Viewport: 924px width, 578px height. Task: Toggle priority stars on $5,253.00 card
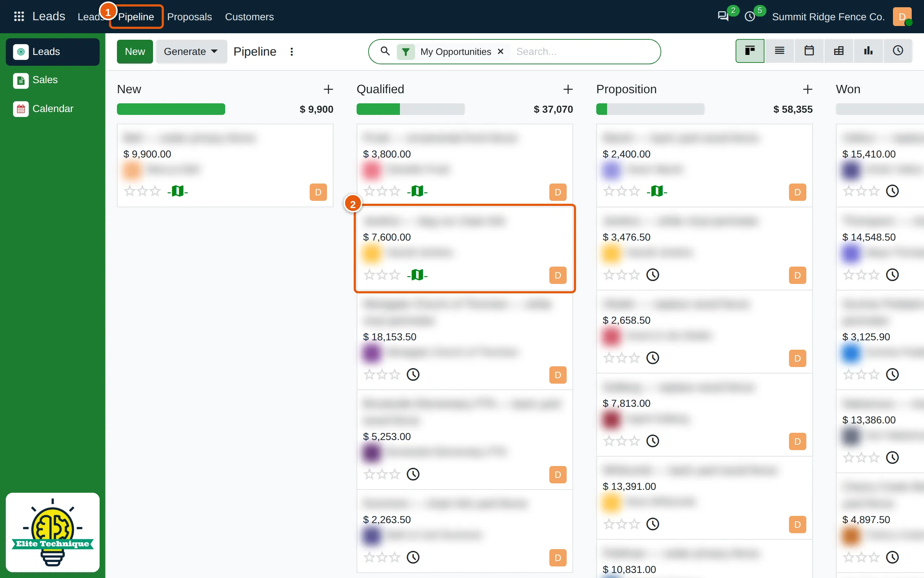(382, 474)
